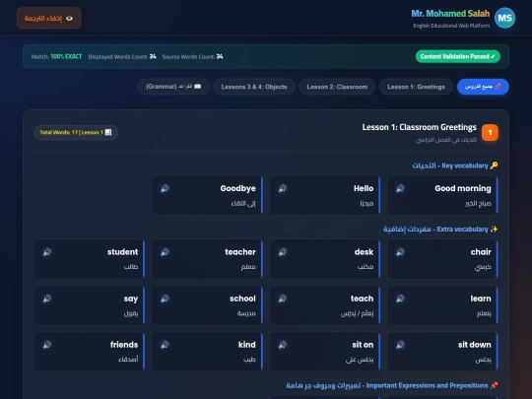The image size is (532, 399).
Task: Click the orange lesson number 1 badge
Action: click(490, 132)
